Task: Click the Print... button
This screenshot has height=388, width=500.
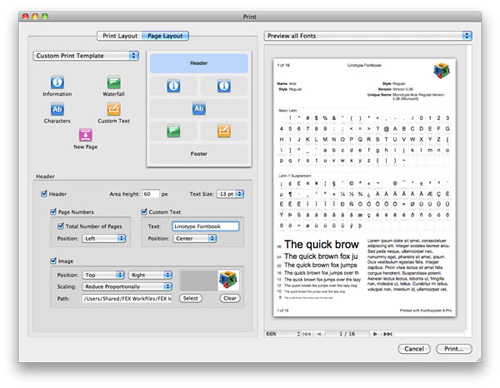Action: (x=454, y=349)
